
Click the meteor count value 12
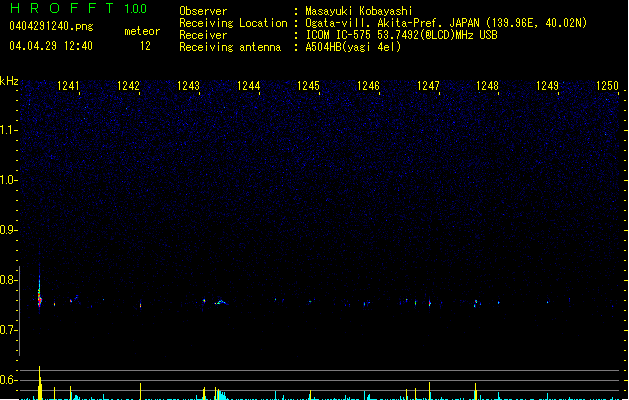coord(145,46)
